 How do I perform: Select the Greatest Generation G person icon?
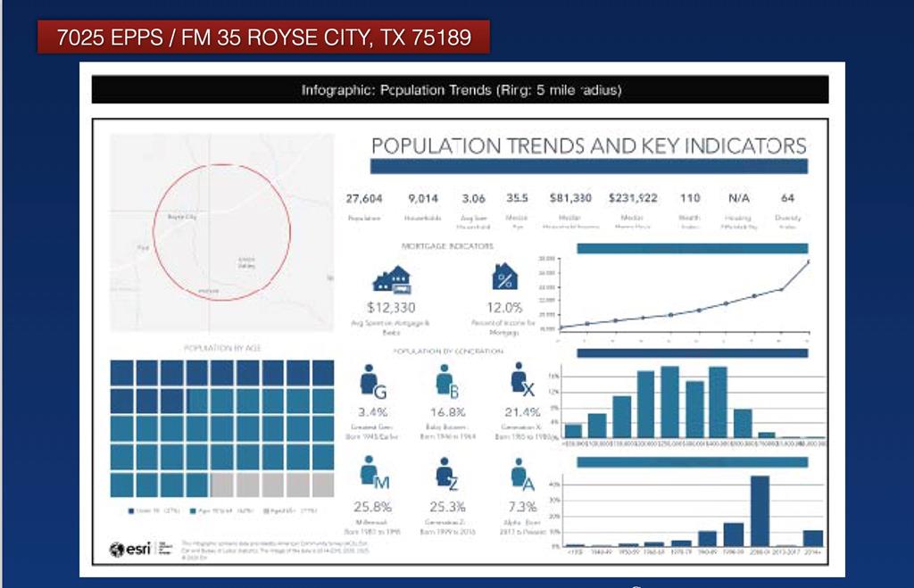pyautogui.click(x=372, y=382)
